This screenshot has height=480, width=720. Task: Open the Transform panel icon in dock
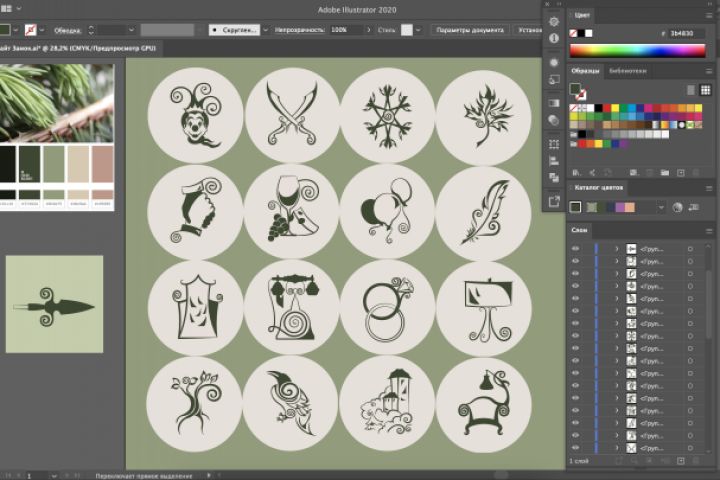[x=554, y=144]
